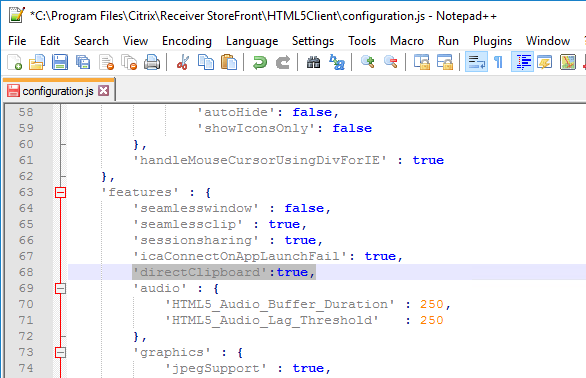Click 'HTML5_Audio_Lag_Threshold' key text
The width and height of the screenshot is (586, 378).
coord(272,320)
